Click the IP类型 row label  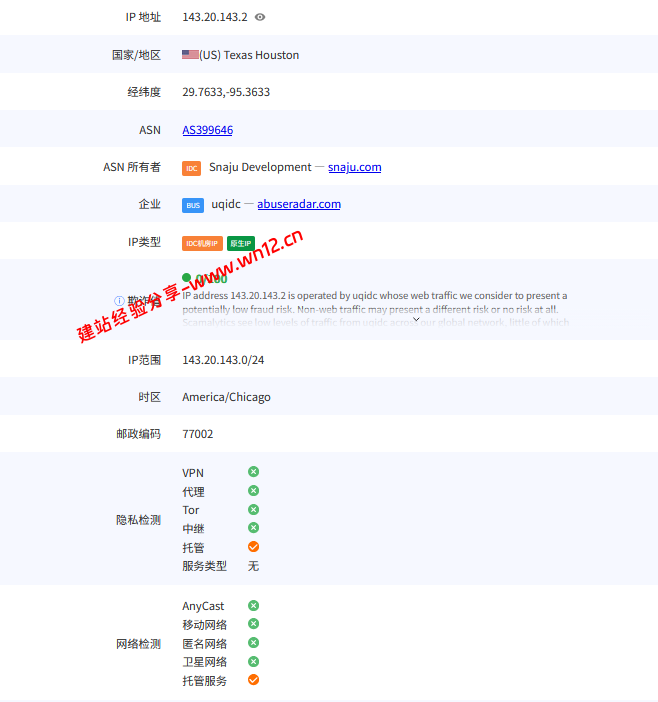[144, 242]
